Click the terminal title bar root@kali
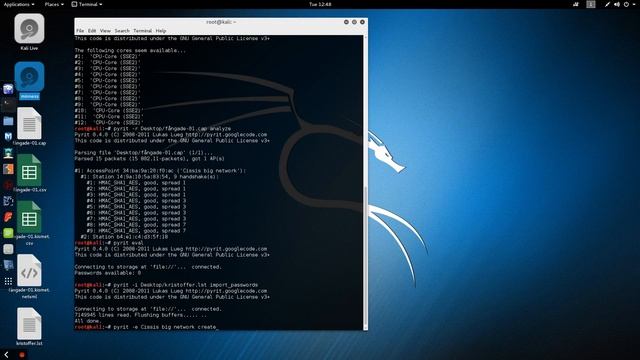 [x=221, y=22]
